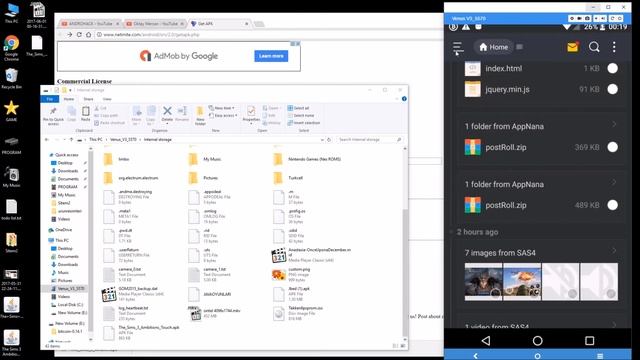Open the New item dropdown

222,108
